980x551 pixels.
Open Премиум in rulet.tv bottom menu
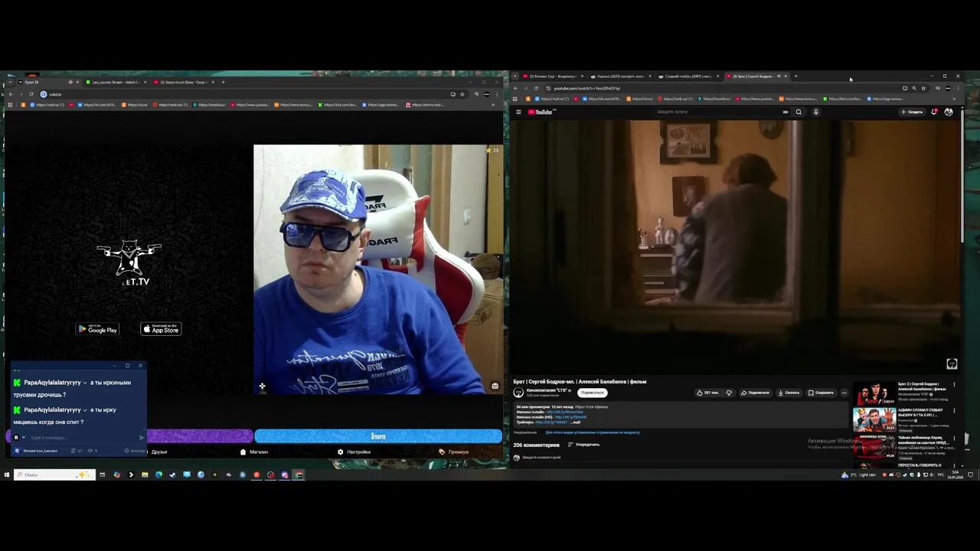click(x=454, y=452)
